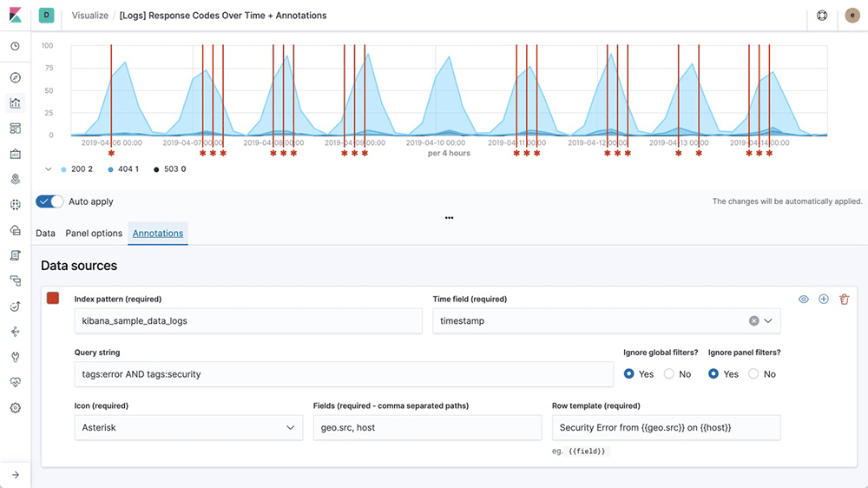Collapse the chart legend with the chevron
This screenshot has width=868, height=488.
click(49, 169)
